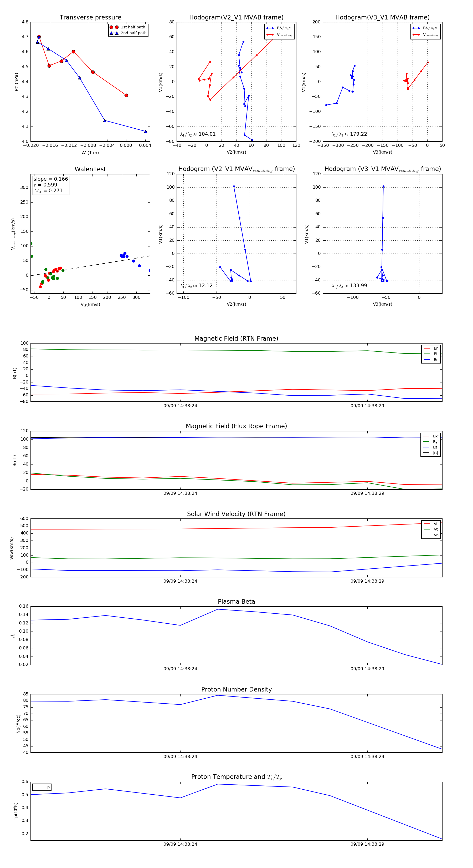The width and height of the screenshot is (473, 868).
Task: Select the "Vr" legend entry
Action: coord(431,524)
